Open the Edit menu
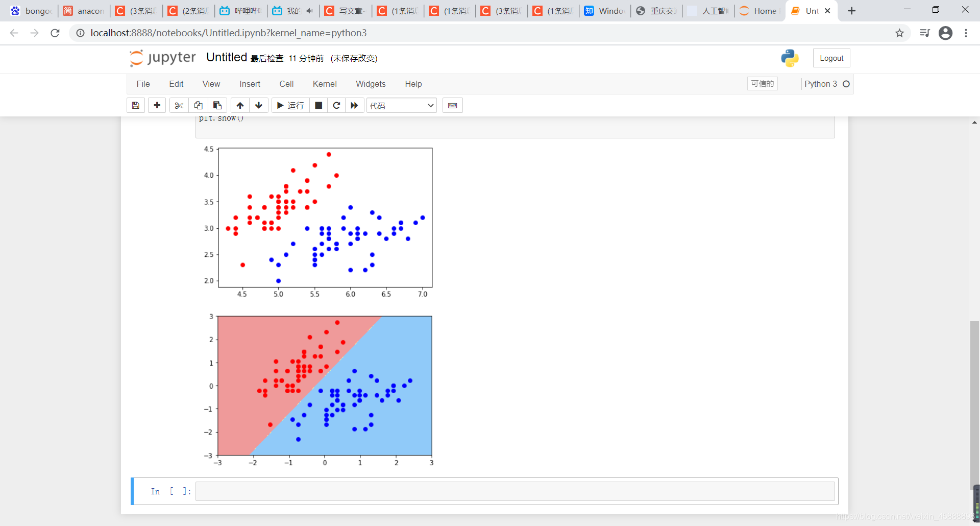Screen dimensions: 980x526 coord(176,84)
